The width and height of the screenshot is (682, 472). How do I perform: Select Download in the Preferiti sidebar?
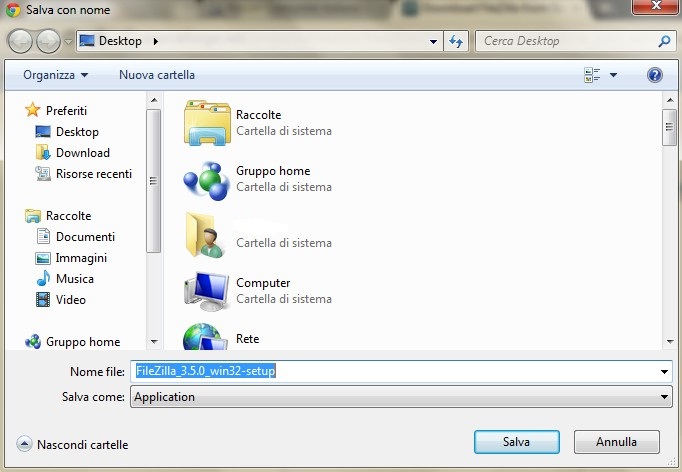coord(82,153)
